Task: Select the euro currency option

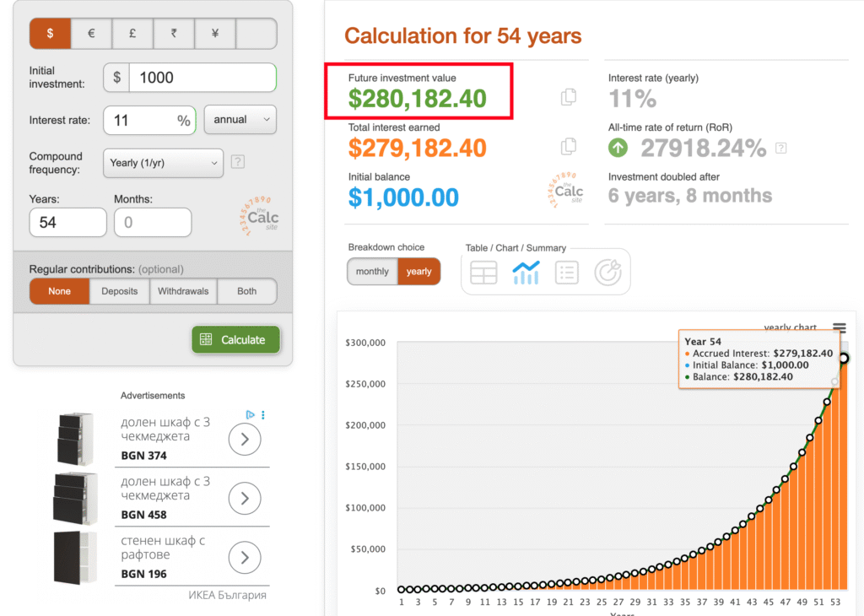Action: coord(91,34)
